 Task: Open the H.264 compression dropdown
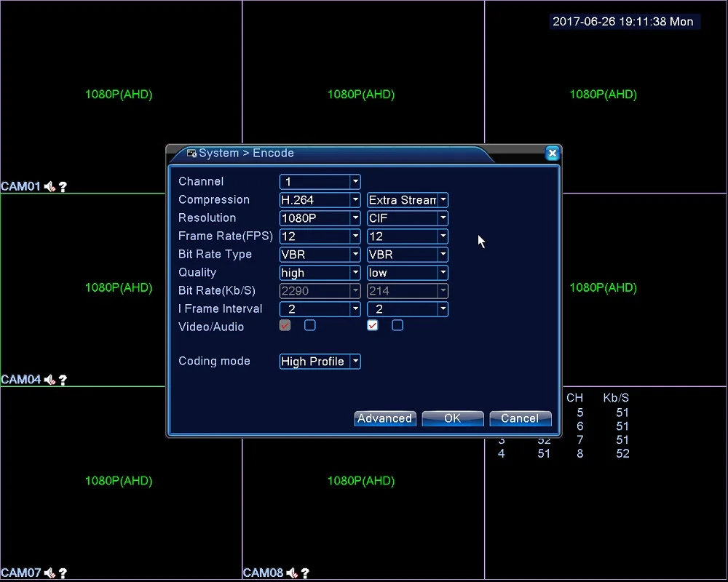320,200
